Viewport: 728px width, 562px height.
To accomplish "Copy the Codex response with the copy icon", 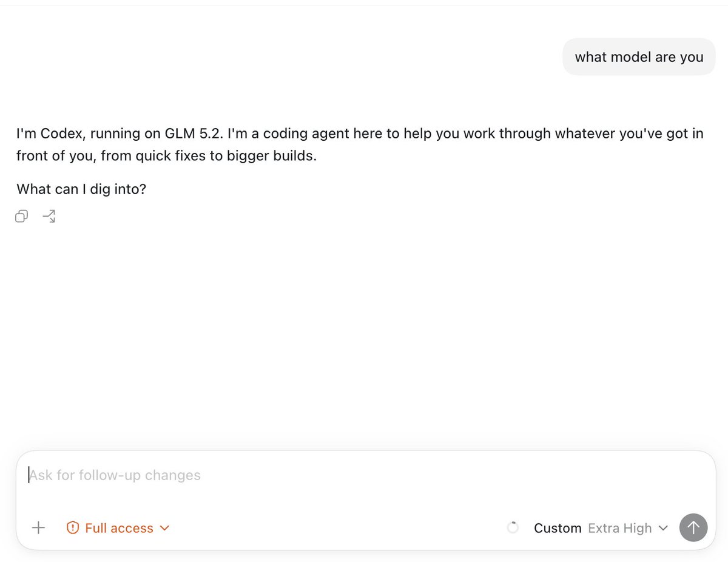I will tap(22, 216).
